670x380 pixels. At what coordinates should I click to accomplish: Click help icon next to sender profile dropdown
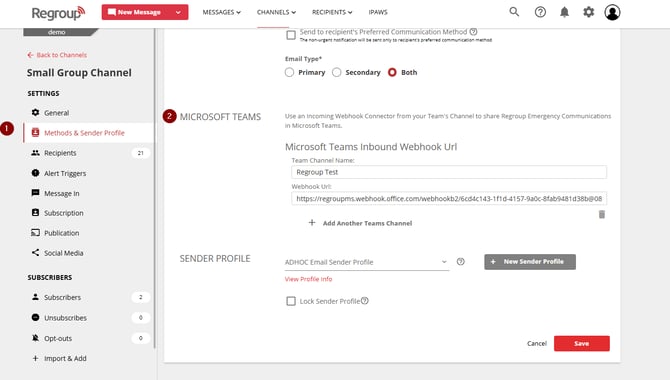[461, 262]
